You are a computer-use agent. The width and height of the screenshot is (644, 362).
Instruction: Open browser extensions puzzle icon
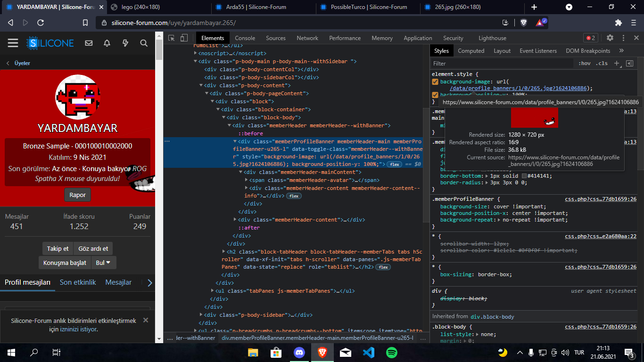point(619,23)
